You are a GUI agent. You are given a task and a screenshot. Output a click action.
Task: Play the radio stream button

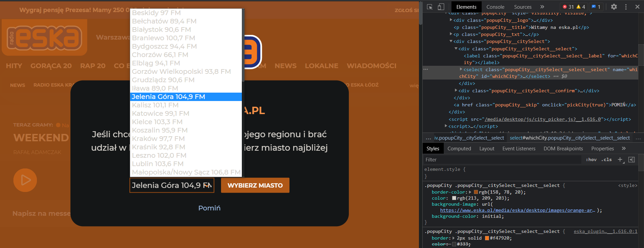click(25, 180)
